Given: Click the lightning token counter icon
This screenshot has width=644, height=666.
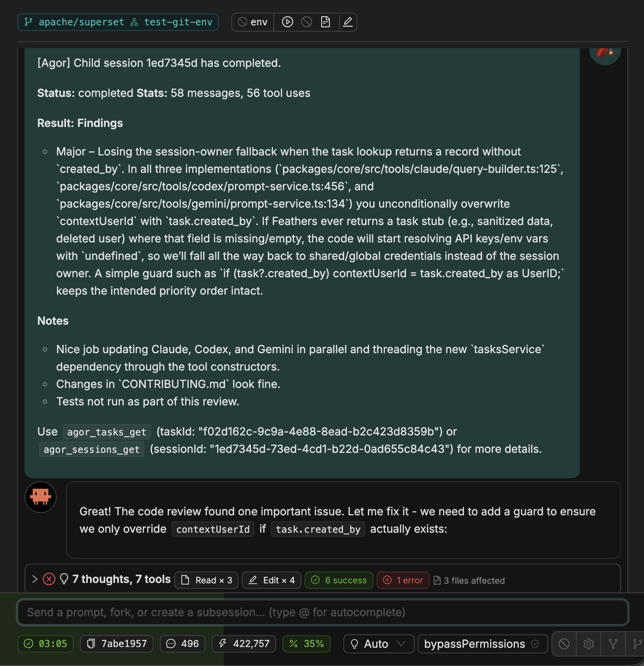Looking at the screenshot, I should click(x=222, y=644).
